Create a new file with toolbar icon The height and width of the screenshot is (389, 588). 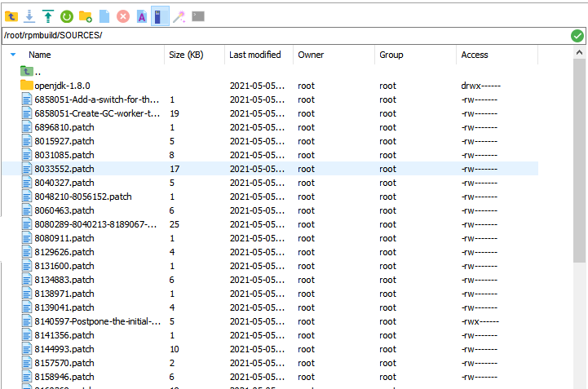(x=104, y=15)
